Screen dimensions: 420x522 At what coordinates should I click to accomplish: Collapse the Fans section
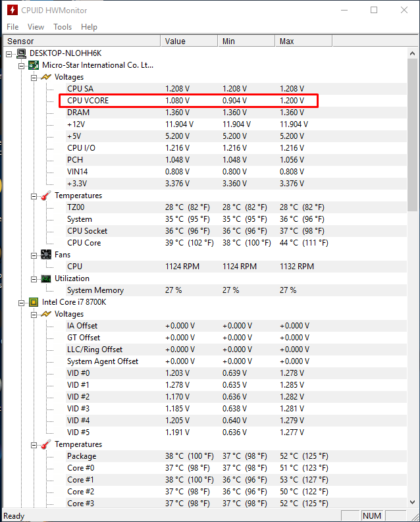point(34,255)
